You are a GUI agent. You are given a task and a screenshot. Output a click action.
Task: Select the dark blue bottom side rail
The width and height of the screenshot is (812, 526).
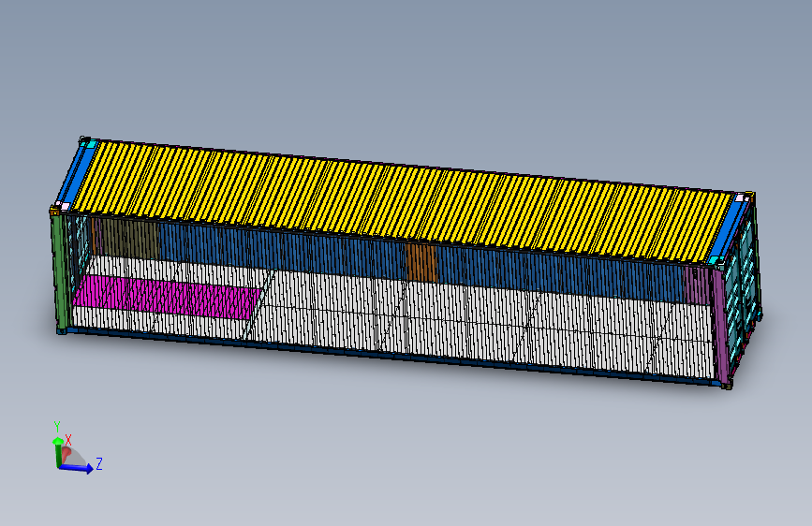pos(393,358)
